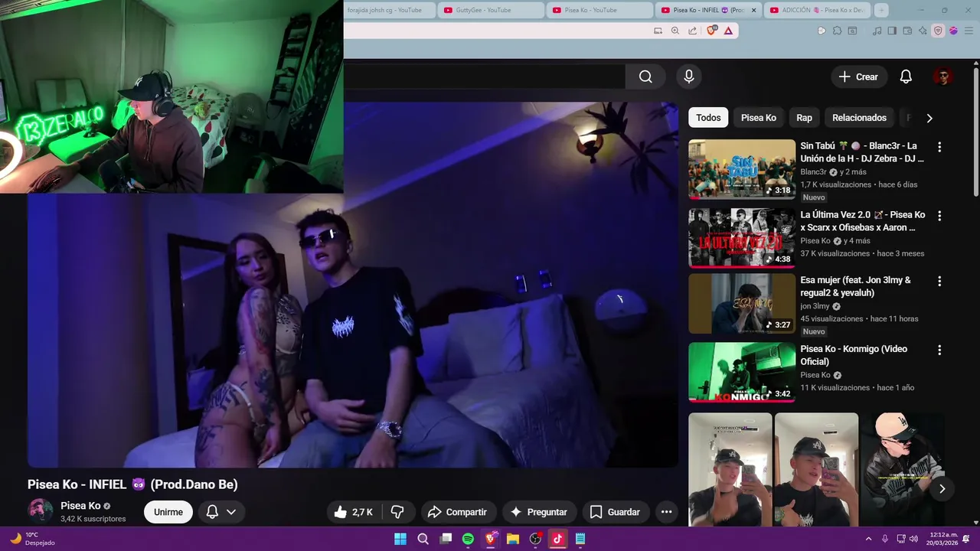This screenshot has width=980, height=551.
Task: Open Leo AI sparkle icon
Action: (923, 31)
